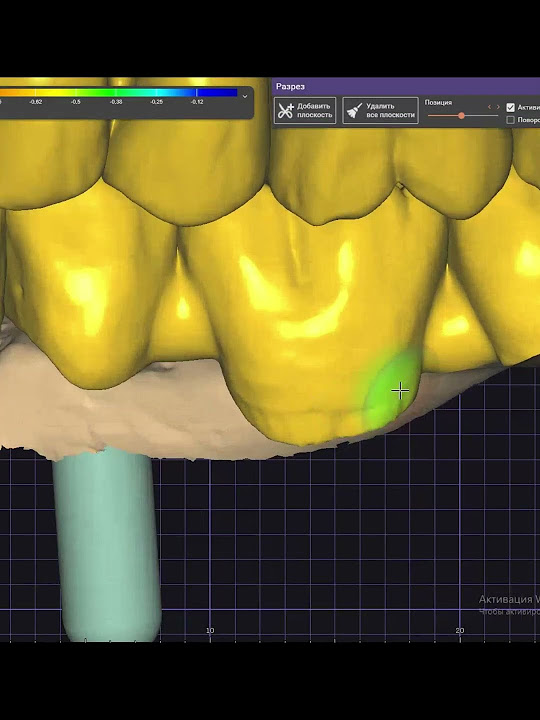Click the -0.25 scale label
The height and width of the screenshot is (720, 540).
tap(157, 102)
